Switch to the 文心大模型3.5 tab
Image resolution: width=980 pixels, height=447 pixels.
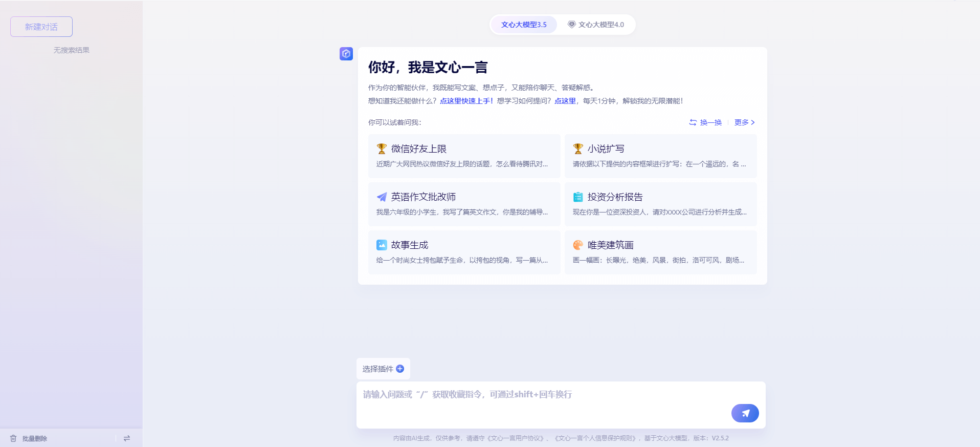[524, 25]
